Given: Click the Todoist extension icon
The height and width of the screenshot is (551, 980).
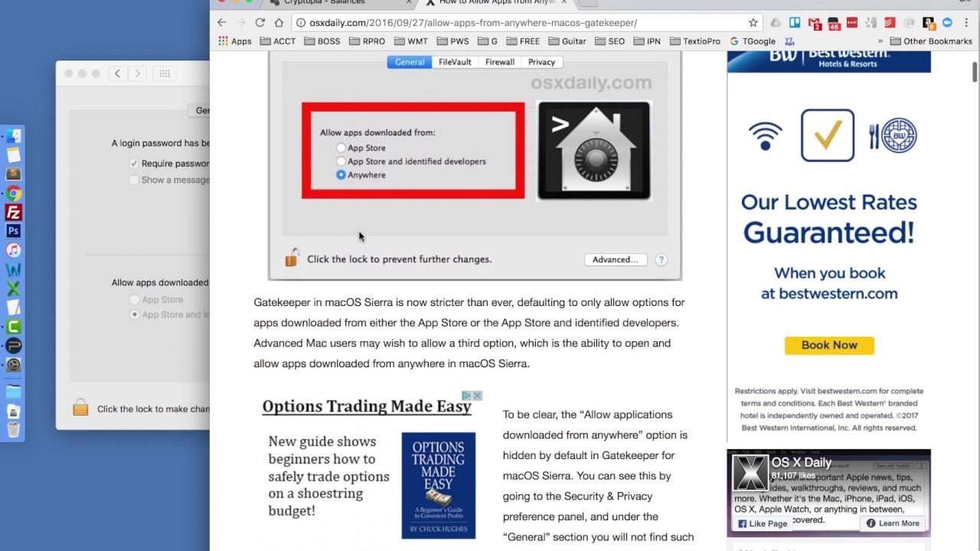Looking at the screenshot, I should click(890, 23).
